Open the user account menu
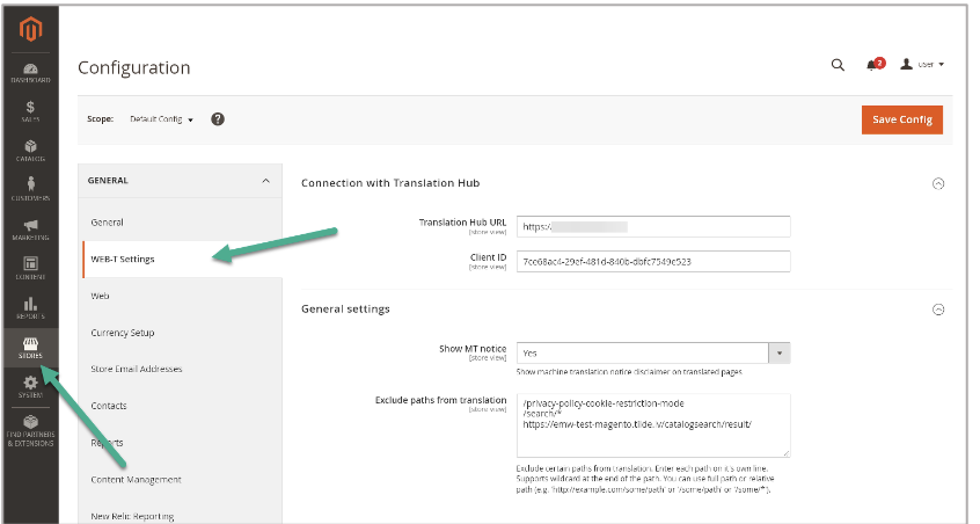 point(922,64)
